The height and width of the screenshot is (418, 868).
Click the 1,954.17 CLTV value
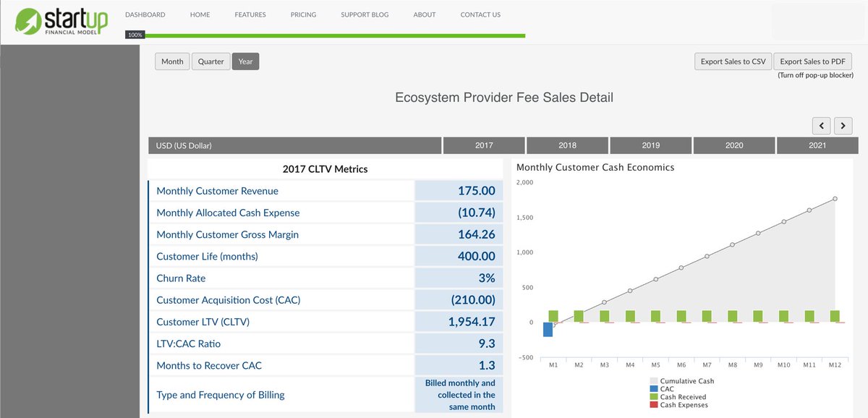[472, 322]
